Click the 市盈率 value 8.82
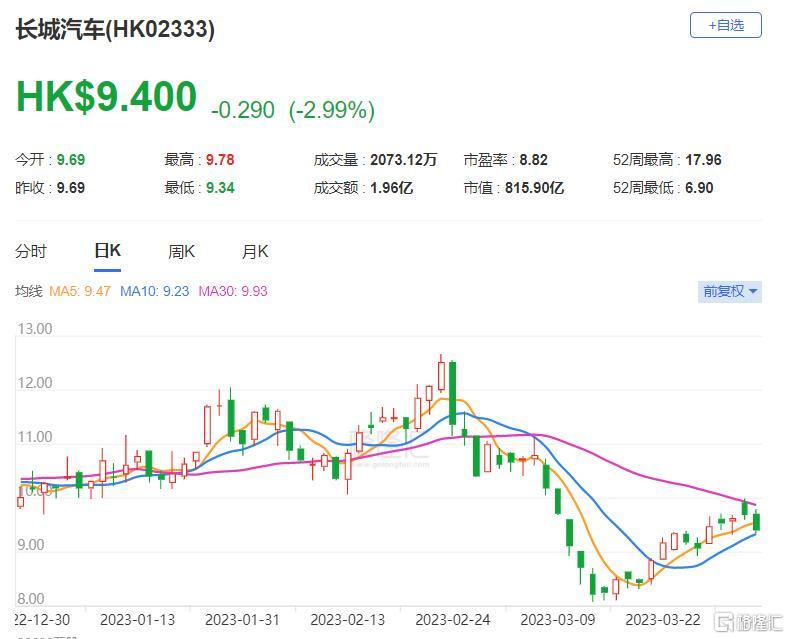The width and height of the screenshot is (789, 639). click(531, 160)
